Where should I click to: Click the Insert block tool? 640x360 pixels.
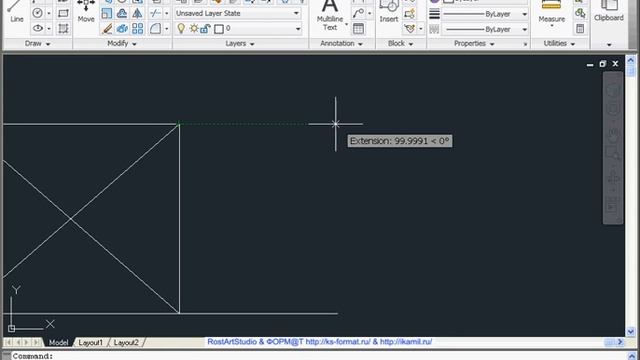(x=389, y=11)
